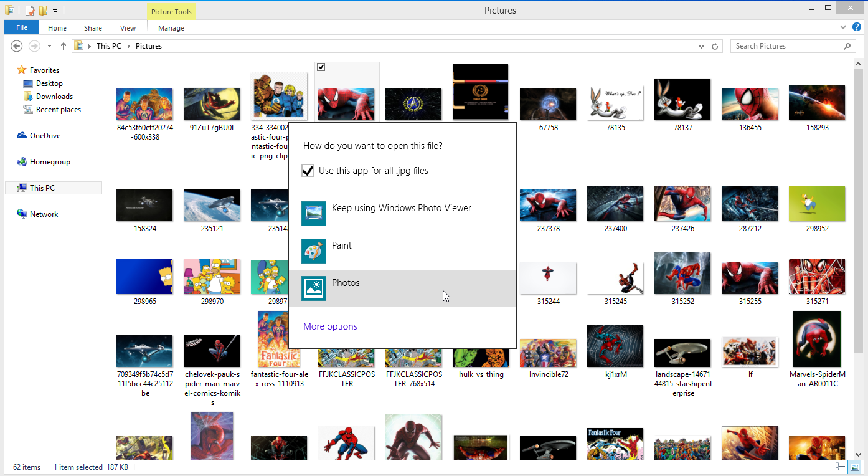This screenshot has width=868, height=476.
Task: Select the Windows Photo Viewer icon
Action: 314,214
